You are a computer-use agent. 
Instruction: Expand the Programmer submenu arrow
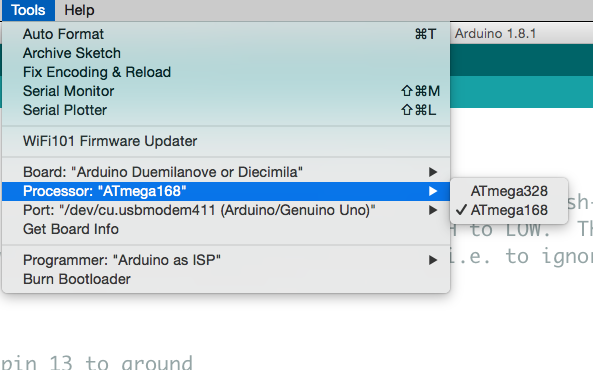(433, 260)
